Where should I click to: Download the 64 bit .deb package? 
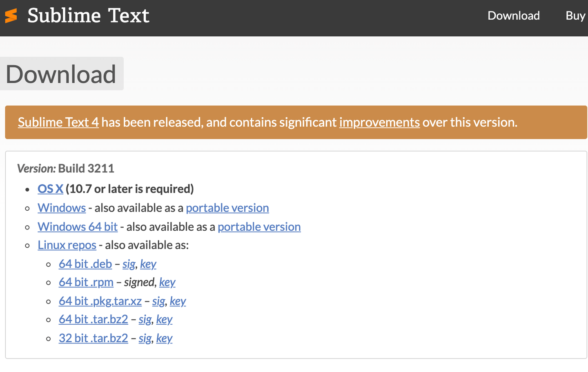[85, 264]
